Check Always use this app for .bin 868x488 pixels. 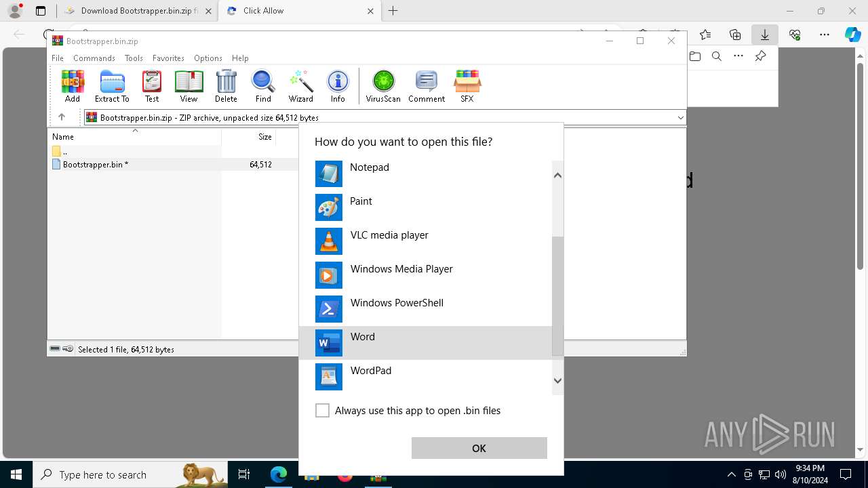(x=323, y=411)
